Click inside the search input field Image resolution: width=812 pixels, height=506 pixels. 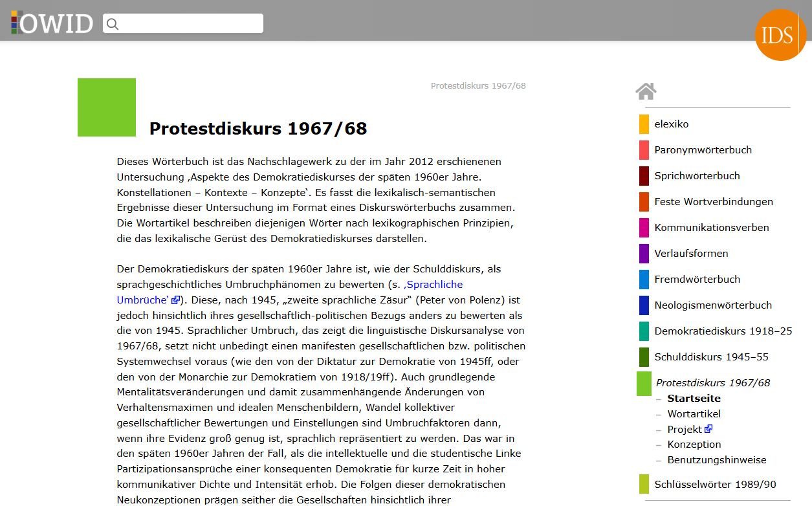pos(188,23)
